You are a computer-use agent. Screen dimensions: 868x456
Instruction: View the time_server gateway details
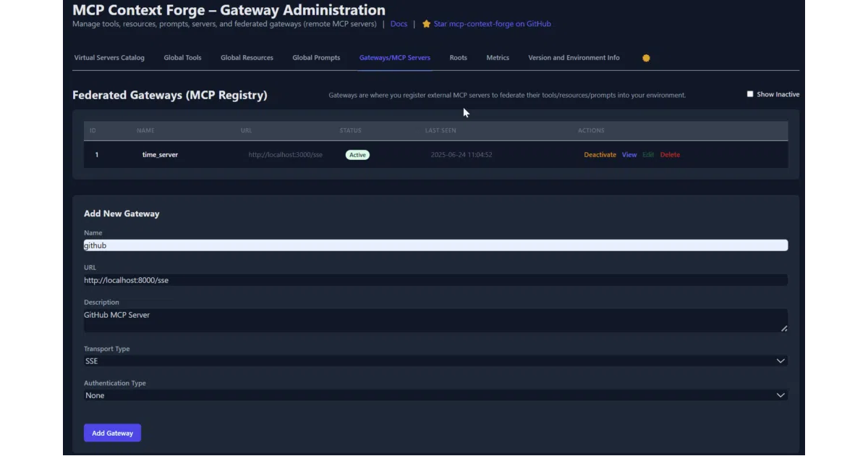(629, 155)
